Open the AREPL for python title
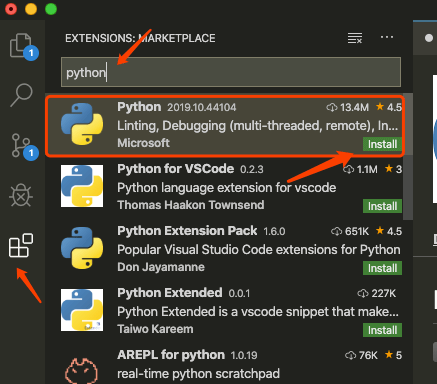The height and width of the screenshot is (384, 437). (171, 355)
